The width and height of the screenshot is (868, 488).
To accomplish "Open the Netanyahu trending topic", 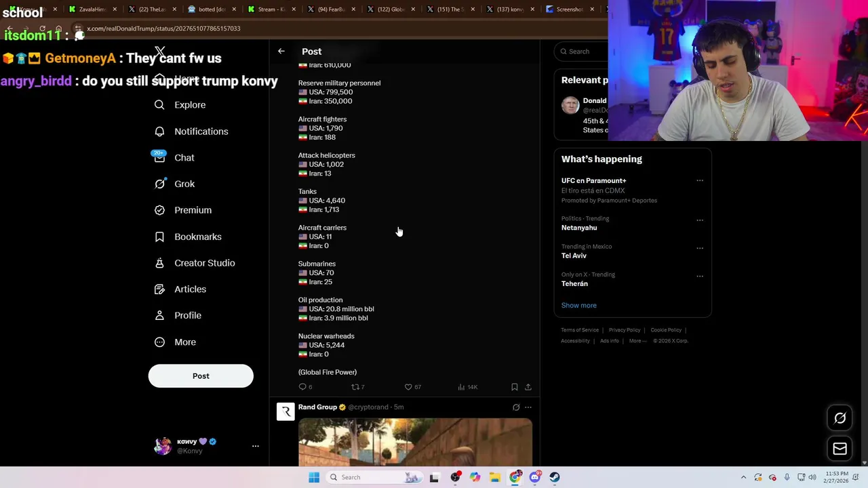I will (579, 228).
